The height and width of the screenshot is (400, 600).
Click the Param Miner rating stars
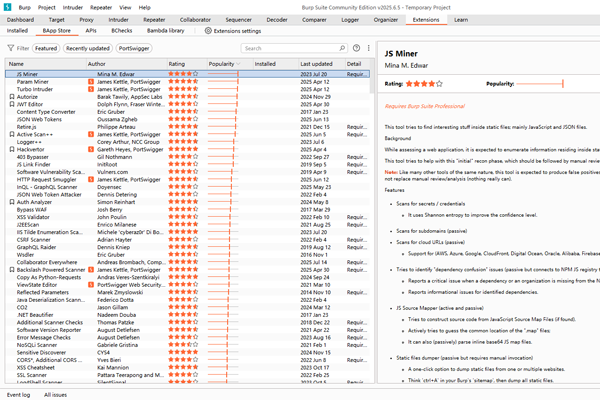183,82
